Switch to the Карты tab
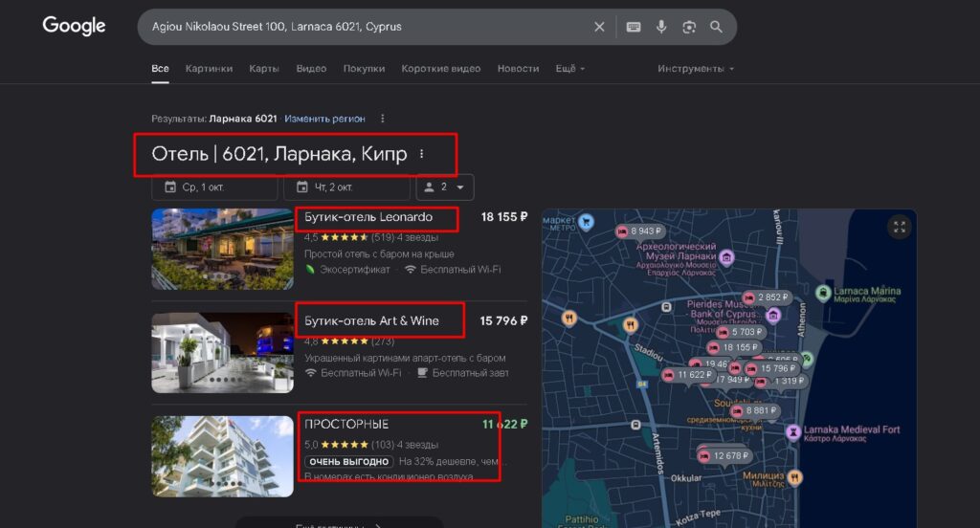The height and width of the screenshot is (528, 980). [264, 69]
